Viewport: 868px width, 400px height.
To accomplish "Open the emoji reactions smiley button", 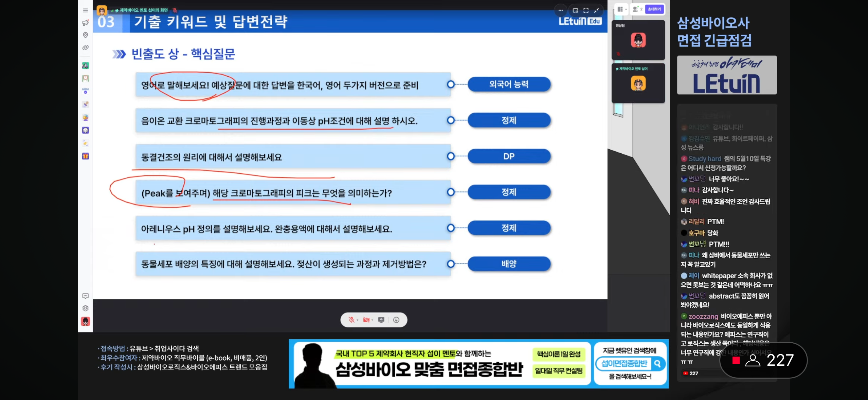I will tap(396, 320).
